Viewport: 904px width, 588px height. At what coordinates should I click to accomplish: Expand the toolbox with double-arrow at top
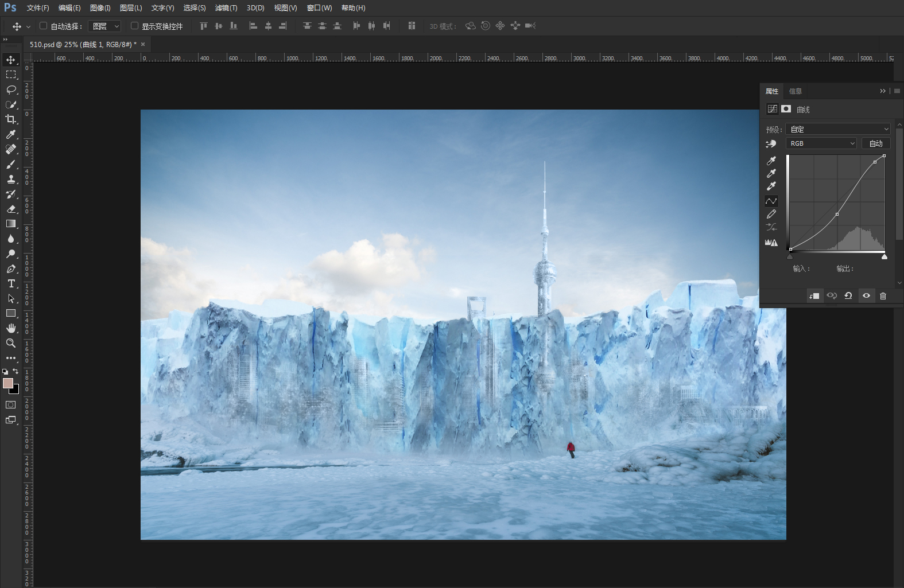(x=5, y=40)
